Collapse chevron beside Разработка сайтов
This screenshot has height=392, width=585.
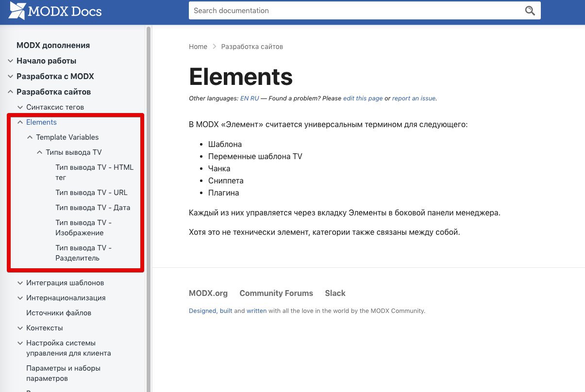(x=10, y=92)
